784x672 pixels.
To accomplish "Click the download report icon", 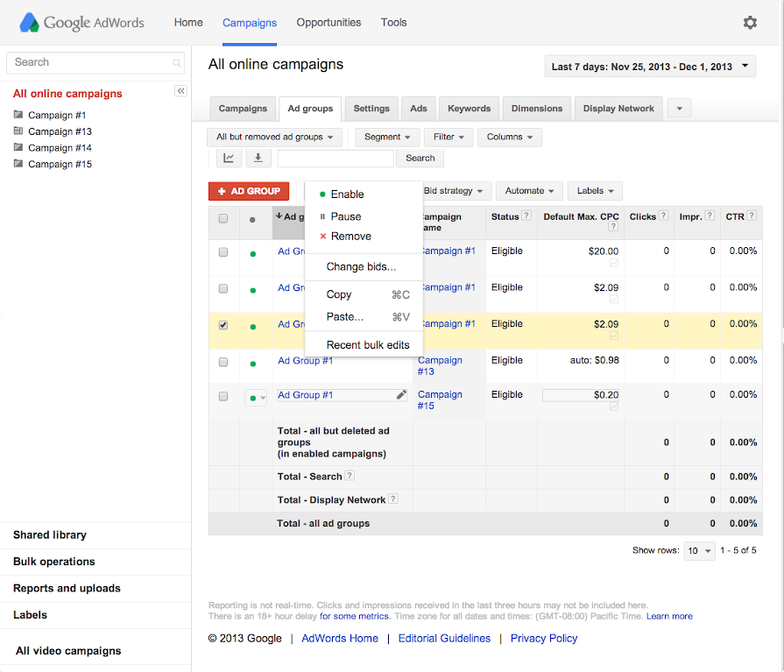I will pos(258,159).
